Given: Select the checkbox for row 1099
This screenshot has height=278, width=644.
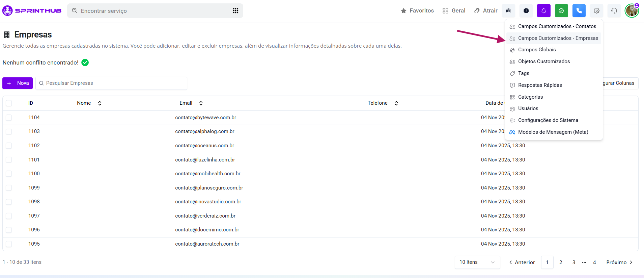Looking at the screenshot, I should (x=9, y=188).
